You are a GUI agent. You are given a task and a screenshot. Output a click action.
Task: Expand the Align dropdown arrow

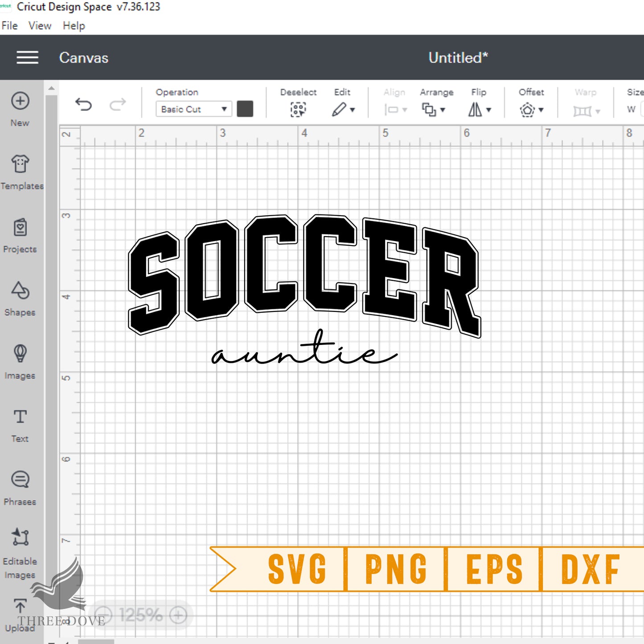[x=405, y=110]
